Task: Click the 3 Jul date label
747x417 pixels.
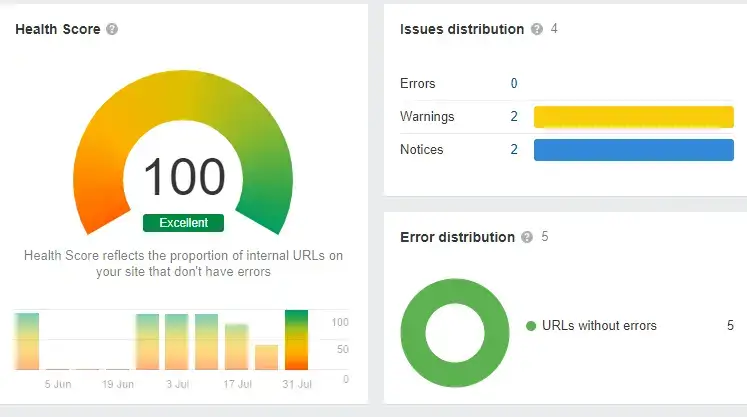Action: 176,384
